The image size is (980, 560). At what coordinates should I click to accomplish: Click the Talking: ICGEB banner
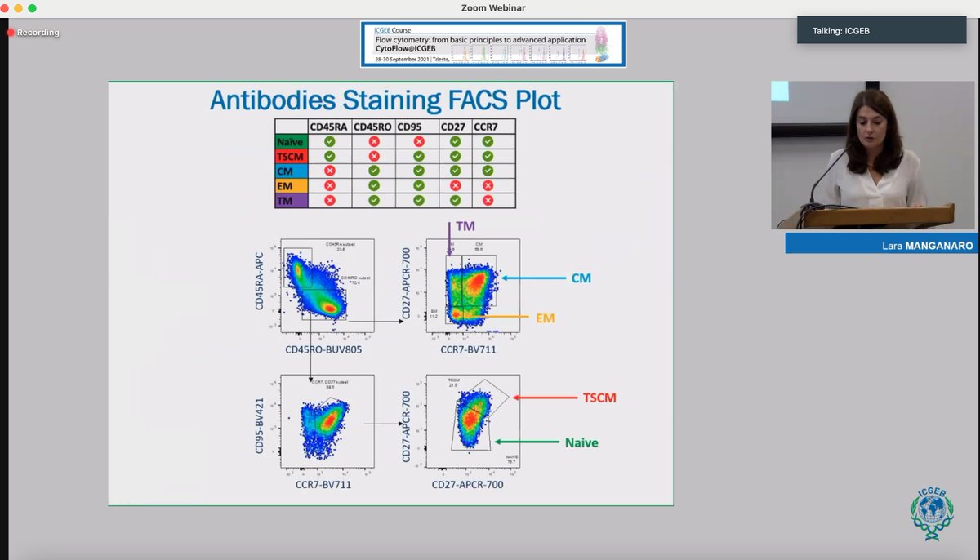881,30
